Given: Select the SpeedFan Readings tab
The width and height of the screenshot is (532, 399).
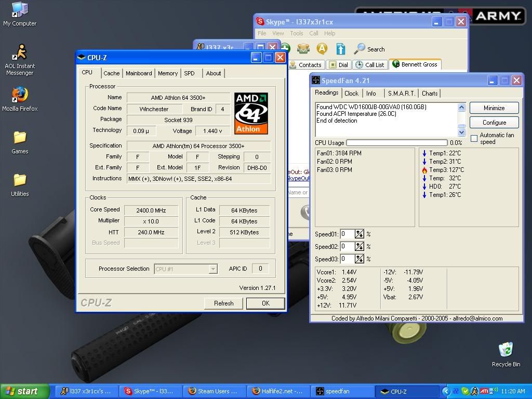Looking at the screenshot, I should coord(326,92).
